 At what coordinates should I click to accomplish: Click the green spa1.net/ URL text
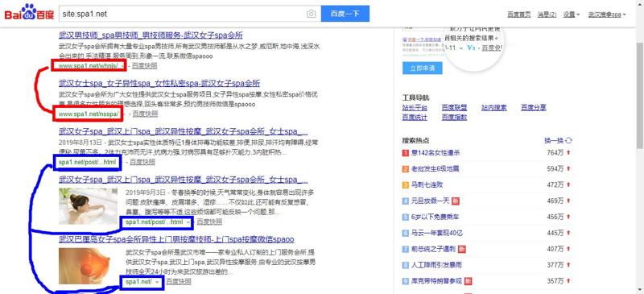[138, 282]
